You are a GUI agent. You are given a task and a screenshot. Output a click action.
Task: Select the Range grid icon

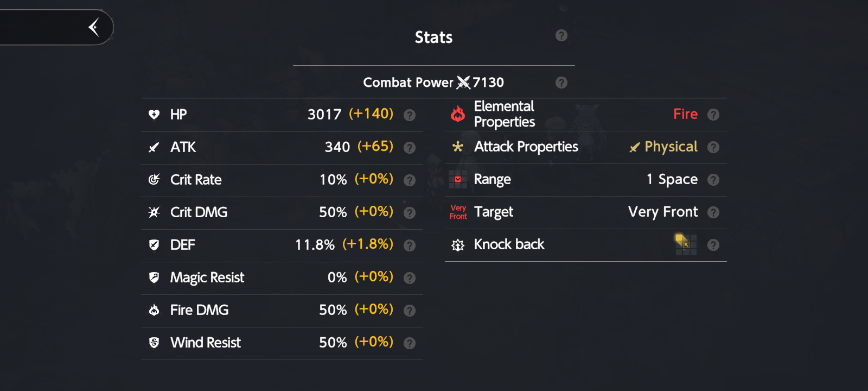[x=458, y=179]
